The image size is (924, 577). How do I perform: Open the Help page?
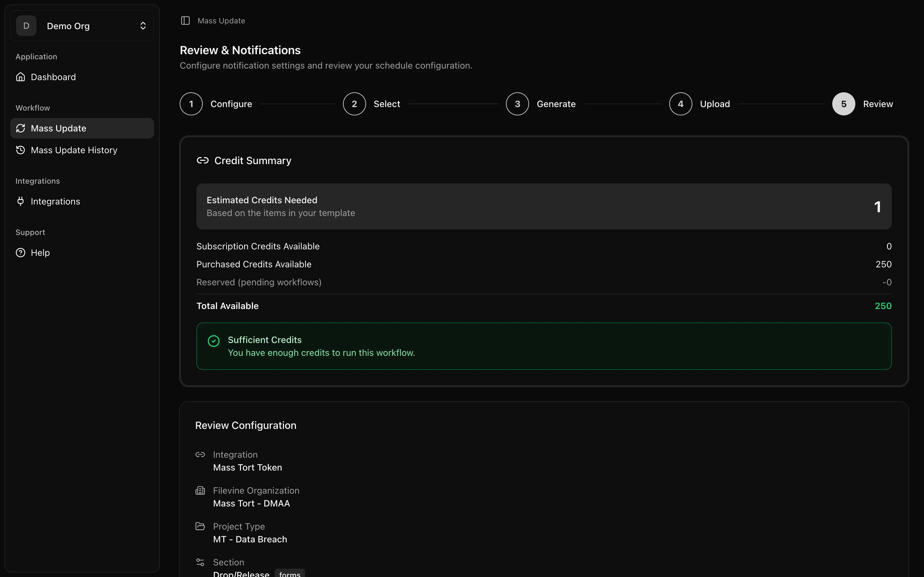40,252
